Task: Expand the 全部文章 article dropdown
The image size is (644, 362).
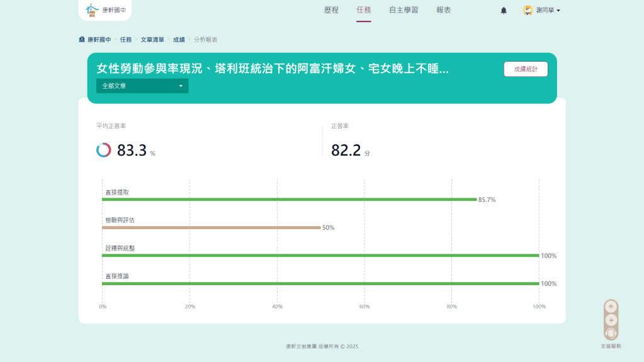Action: [142, 86]
